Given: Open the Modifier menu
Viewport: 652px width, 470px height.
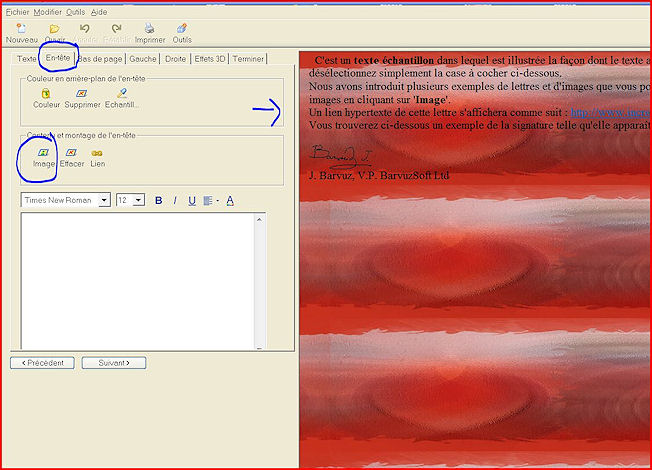Looking at the screenshot, I should [47, 12].
